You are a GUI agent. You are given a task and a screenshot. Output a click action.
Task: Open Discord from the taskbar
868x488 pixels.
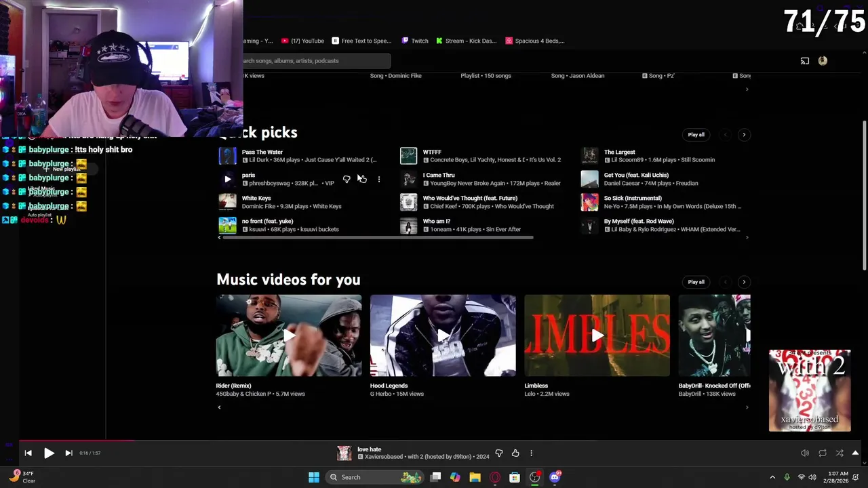555,477
